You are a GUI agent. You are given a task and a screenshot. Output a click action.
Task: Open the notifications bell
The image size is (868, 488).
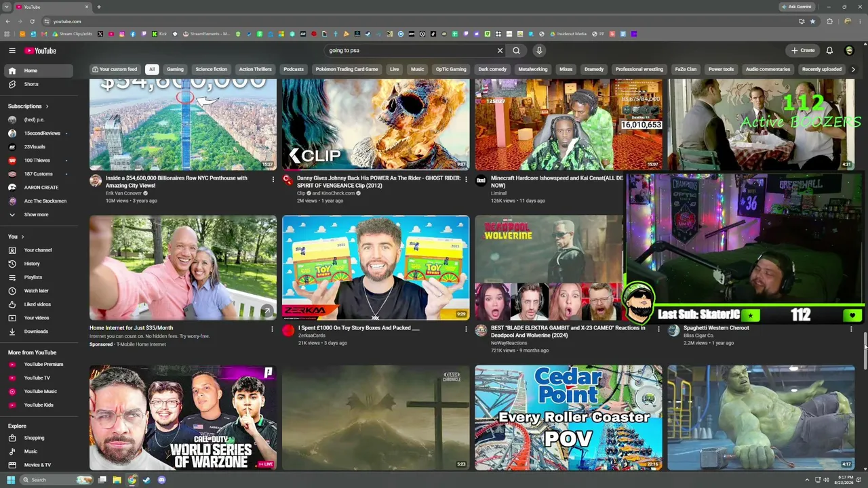tap(829, 51)
